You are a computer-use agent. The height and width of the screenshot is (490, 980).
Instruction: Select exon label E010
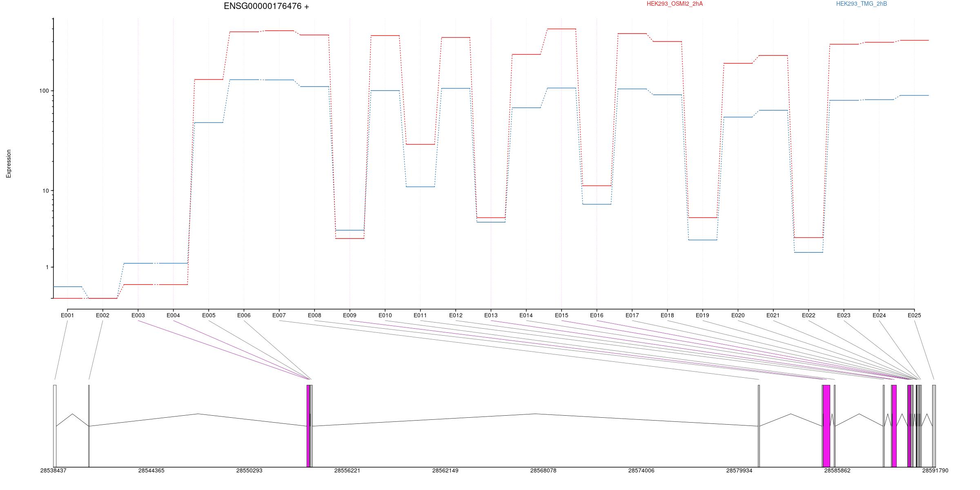(385, 315)
